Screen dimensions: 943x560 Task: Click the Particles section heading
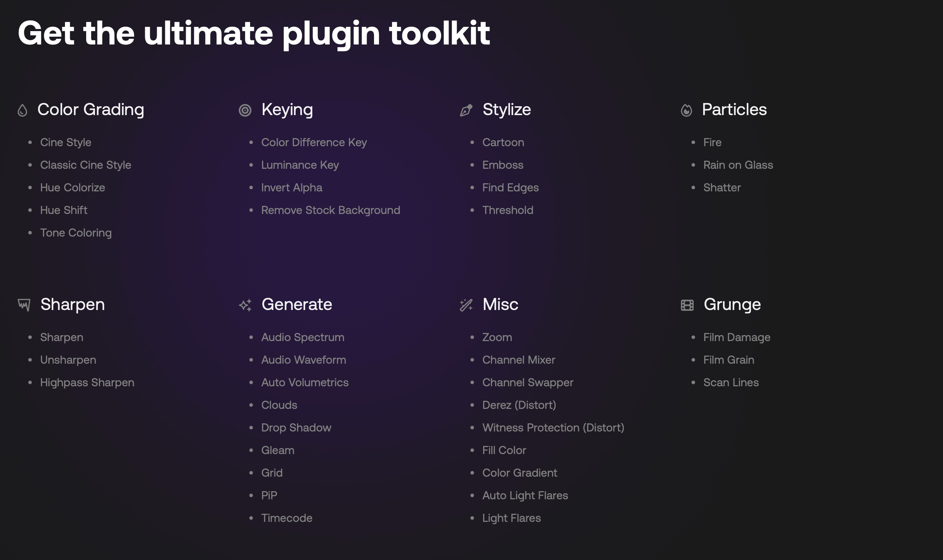coord(734,109)
